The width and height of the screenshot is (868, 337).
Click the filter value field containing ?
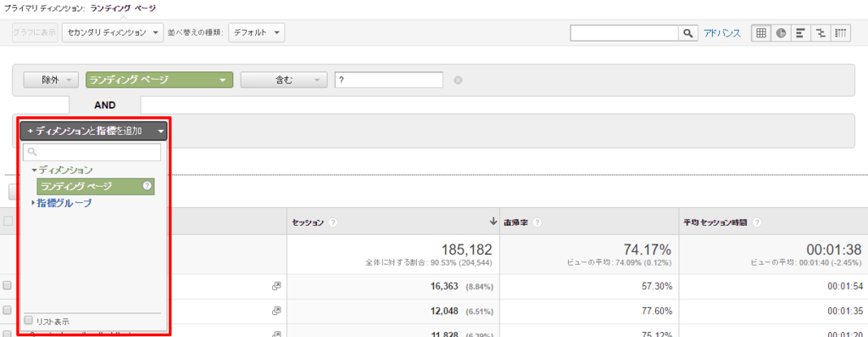(388, 80)
